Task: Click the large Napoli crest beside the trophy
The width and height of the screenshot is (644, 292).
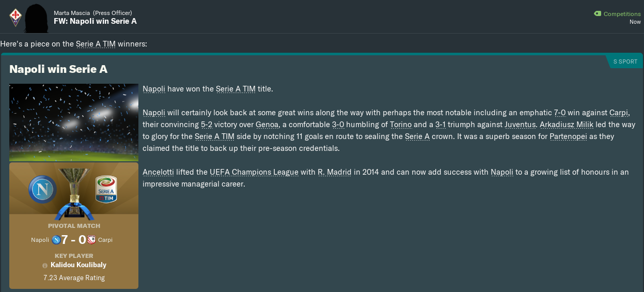Action: pos(43,189)
